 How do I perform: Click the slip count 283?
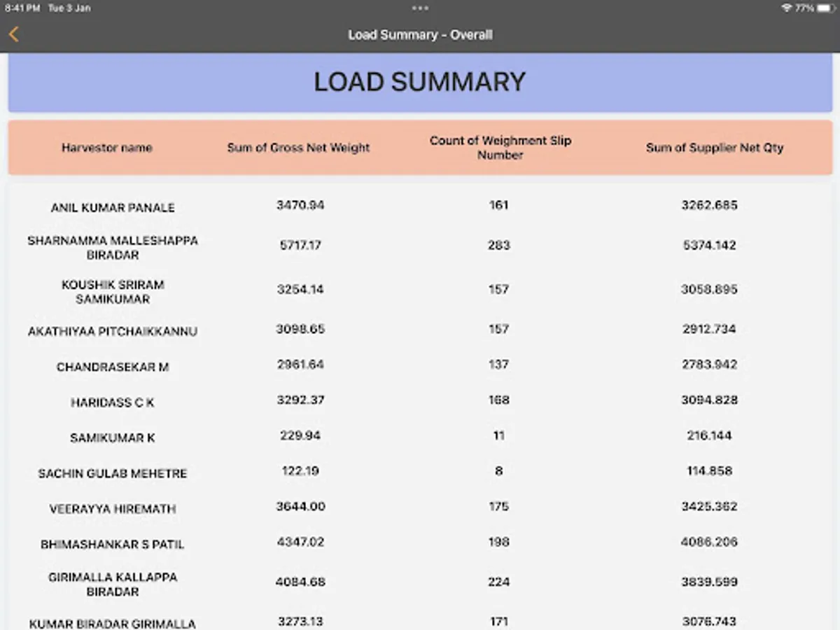point(498,245)
